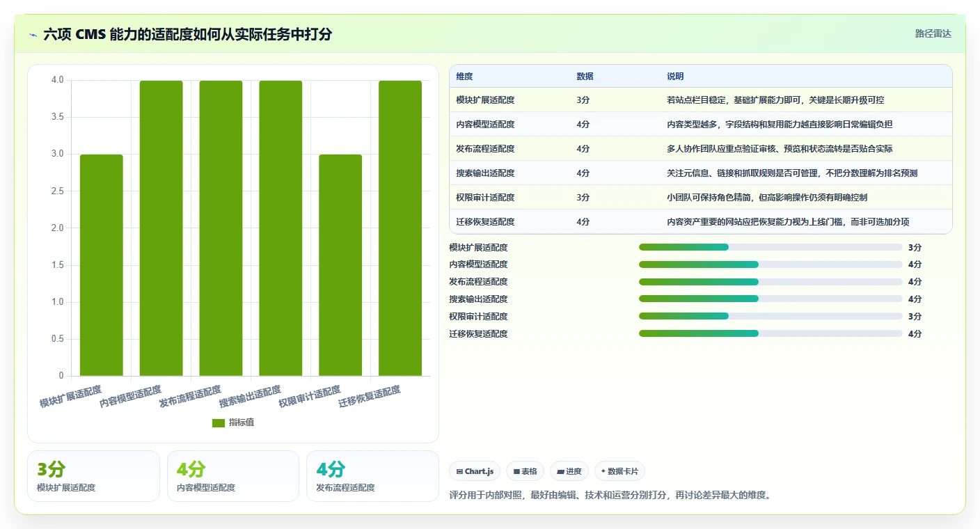This screenshot has height=529, width=980.
Task: Click the 发布流程适配度 progress bar
Action: coord(770,282)
